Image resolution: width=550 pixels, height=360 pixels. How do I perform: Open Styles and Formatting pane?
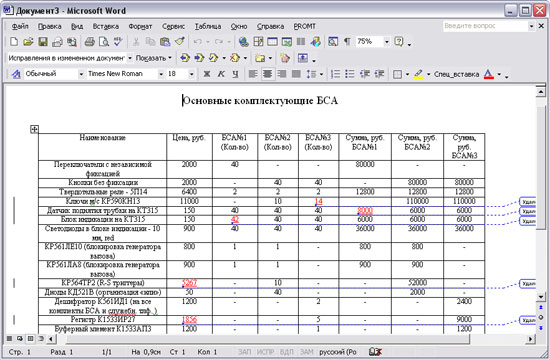point(16,74)
